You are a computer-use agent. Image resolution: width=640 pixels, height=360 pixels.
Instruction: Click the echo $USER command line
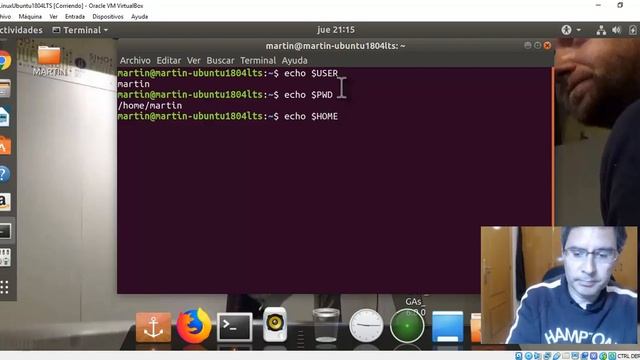[228, 73]
